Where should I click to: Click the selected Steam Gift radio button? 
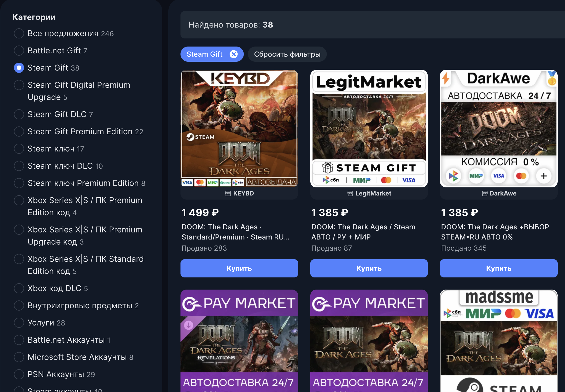click(19, 68)
